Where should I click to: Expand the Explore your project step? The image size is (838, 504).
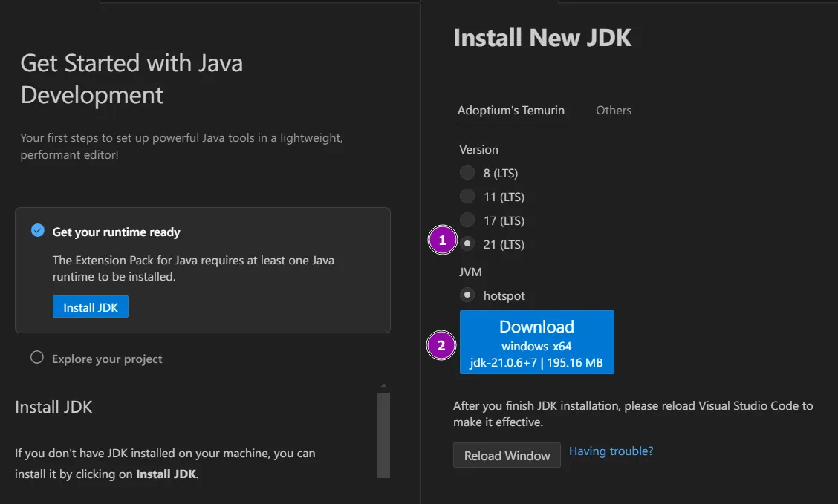pos(107,359)
